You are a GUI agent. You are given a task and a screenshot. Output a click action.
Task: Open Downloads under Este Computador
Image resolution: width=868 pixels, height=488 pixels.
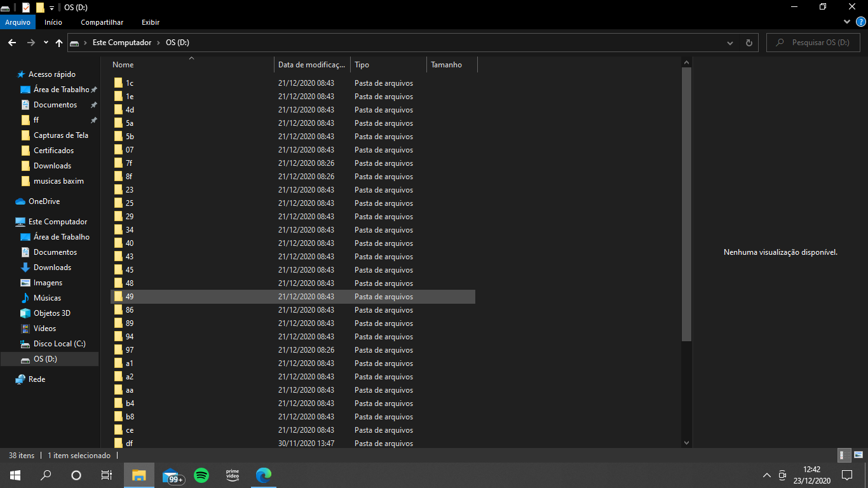pyautogui.click(x=52, y=268)
